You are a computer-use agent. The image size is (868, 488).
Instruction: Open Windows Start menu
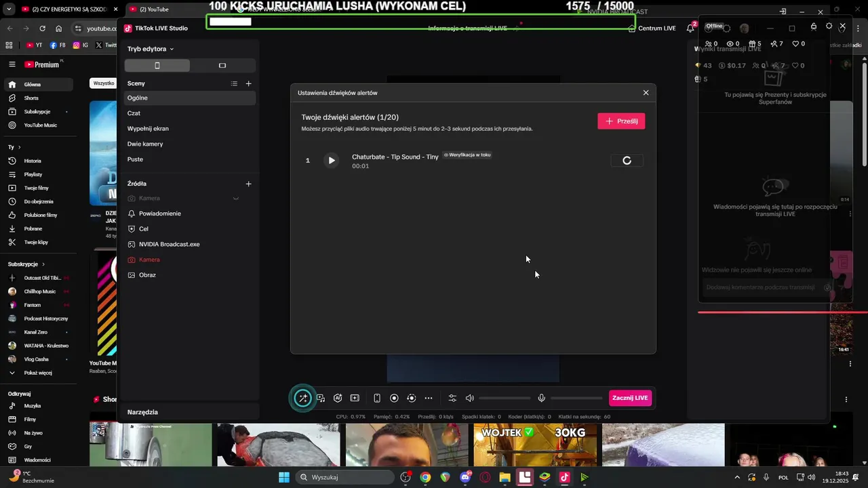pyautogui.click(x=284, y=477)
